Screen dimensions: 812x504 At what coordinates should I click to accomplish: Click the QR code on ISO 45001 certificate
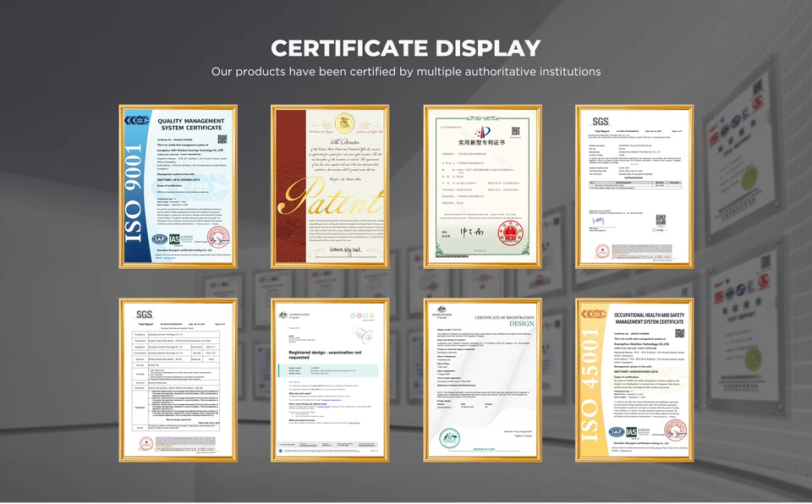(679, 333)
